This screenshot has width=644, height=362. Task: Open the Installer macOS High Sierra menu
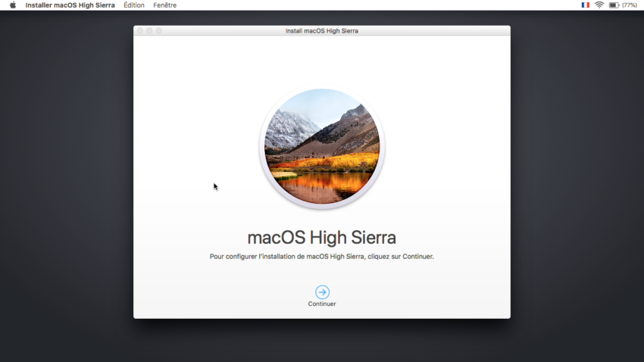(x=70, y=5)
